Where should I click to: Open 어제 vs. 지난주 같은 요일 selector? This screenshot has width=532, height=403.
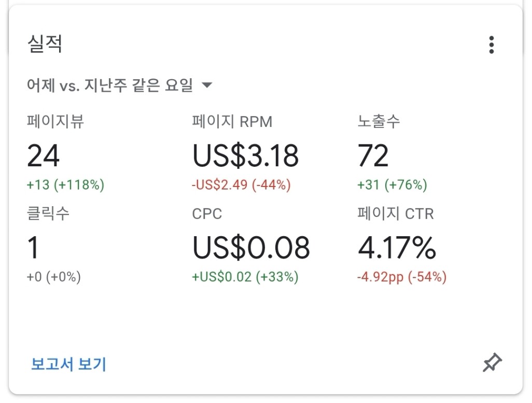(x=119, y=85)
